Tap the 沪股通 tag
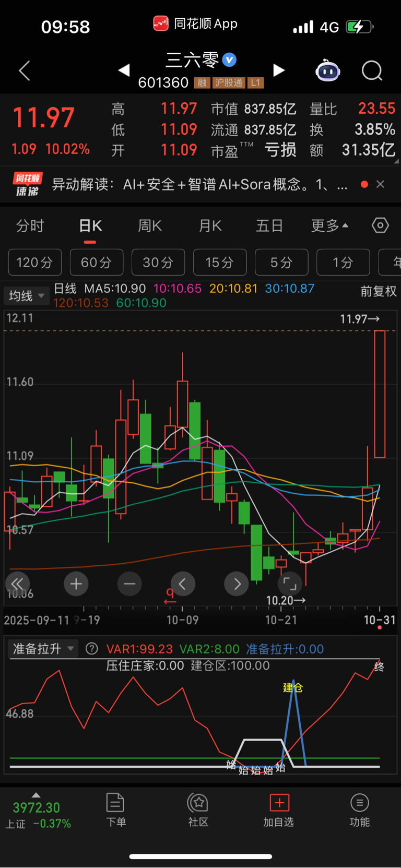401x868 pixels. (229, 83)
